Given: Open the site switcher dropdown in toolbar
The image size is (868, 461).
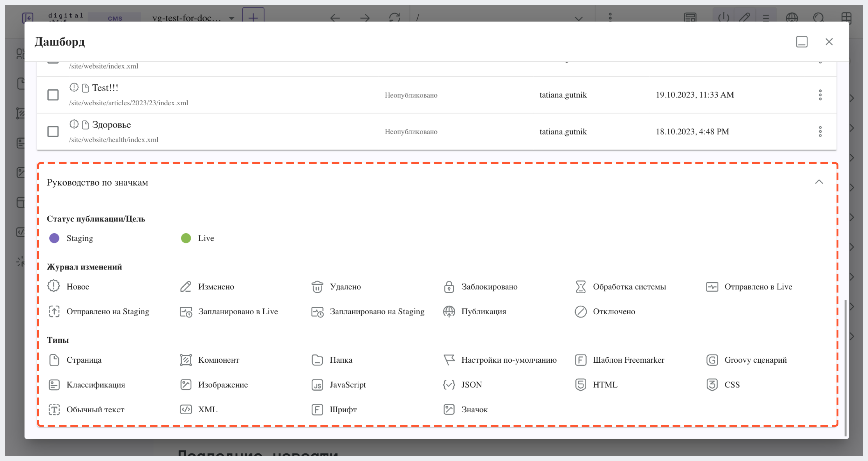Looking at the screenshot, I should (x=231, y=18).
